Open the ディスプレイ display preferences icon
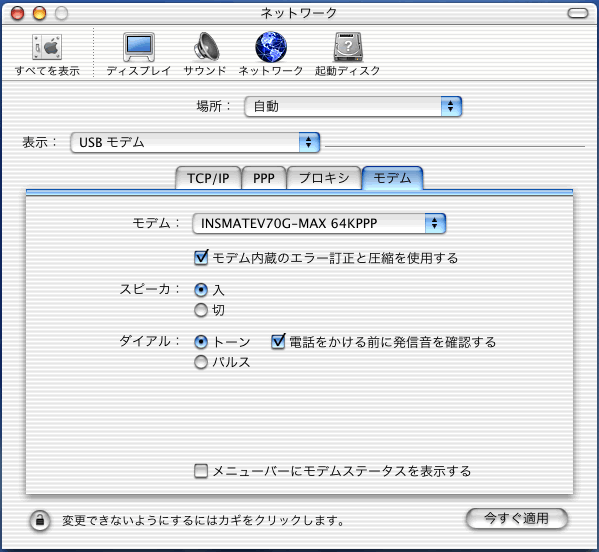Image resolution: width=599 pixels, height=552 pixels. [139, 47]
